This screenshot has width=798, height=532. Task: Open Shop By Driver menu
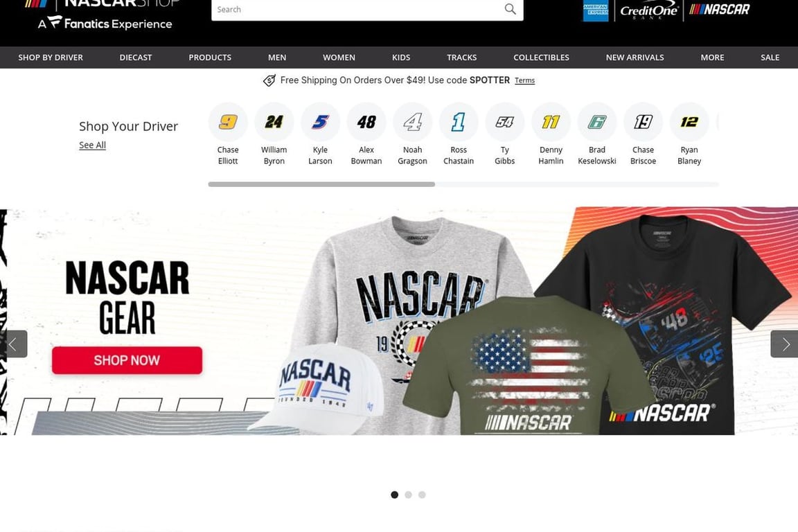tap(51, 57)
